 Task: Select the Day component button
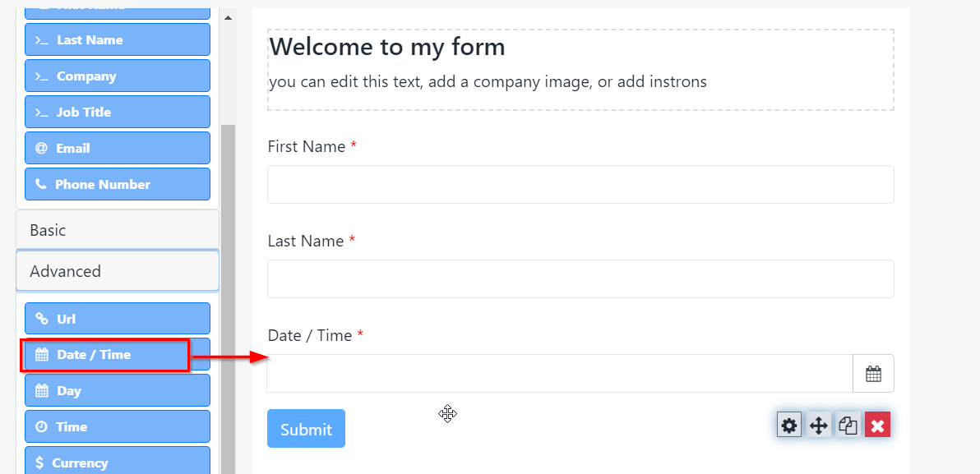[118, 391]
